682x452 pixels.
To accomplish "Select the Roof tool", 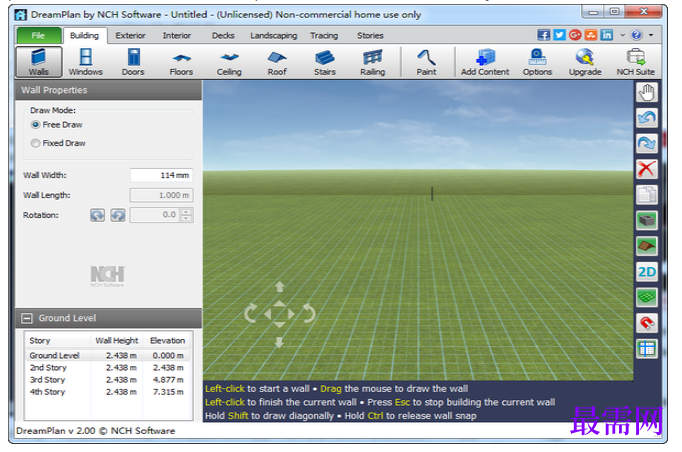I will 277,62.
